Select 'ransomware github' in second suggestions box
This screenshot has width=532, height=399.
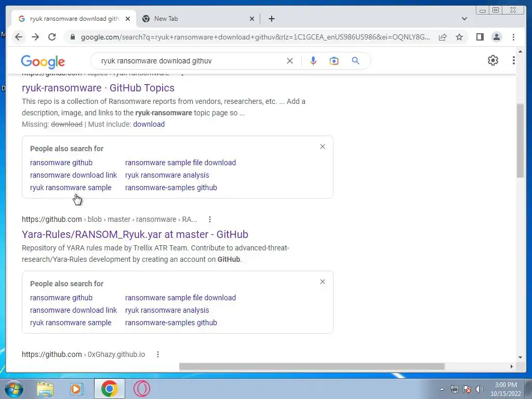(x=61, y=298)
